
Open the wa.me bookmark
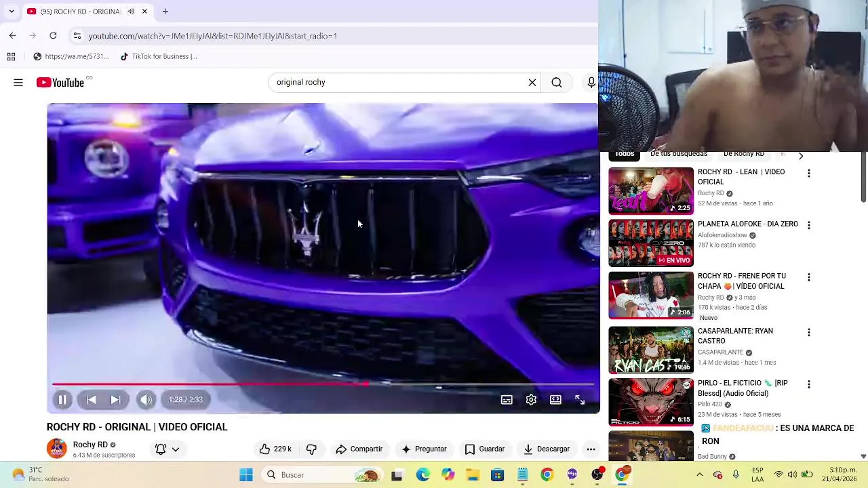(71, 57)
